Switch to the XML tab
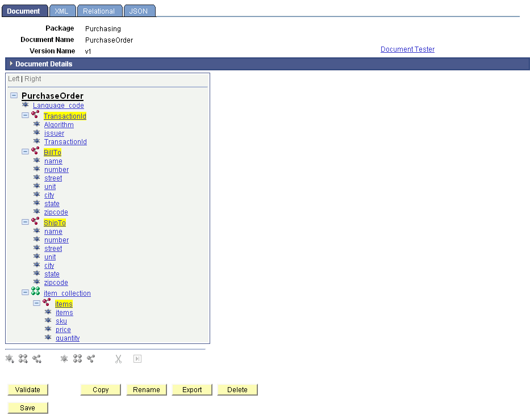Image resolution: width=530 pixels, height=420 pixels. coord(62,10)
